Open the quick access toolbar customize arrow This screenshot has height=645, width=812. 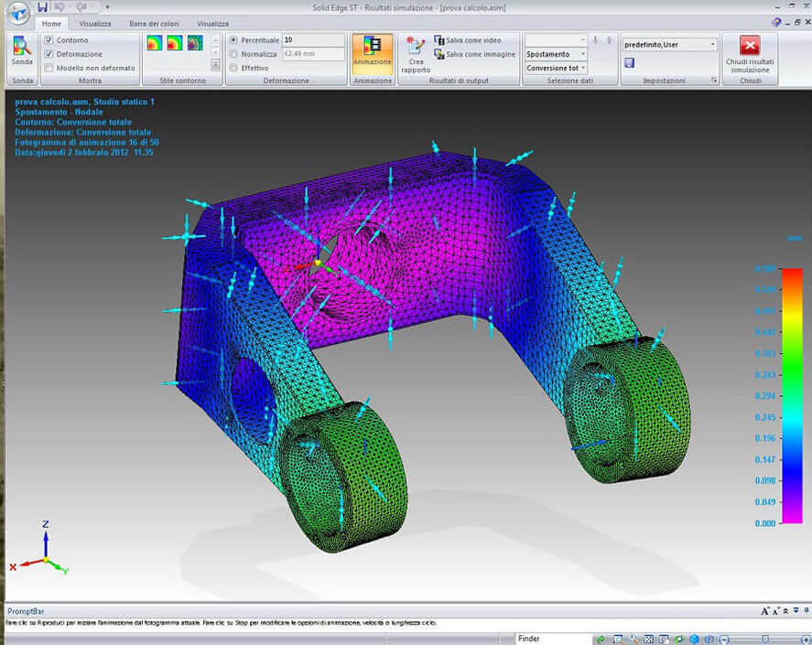(x=107, y=7)
